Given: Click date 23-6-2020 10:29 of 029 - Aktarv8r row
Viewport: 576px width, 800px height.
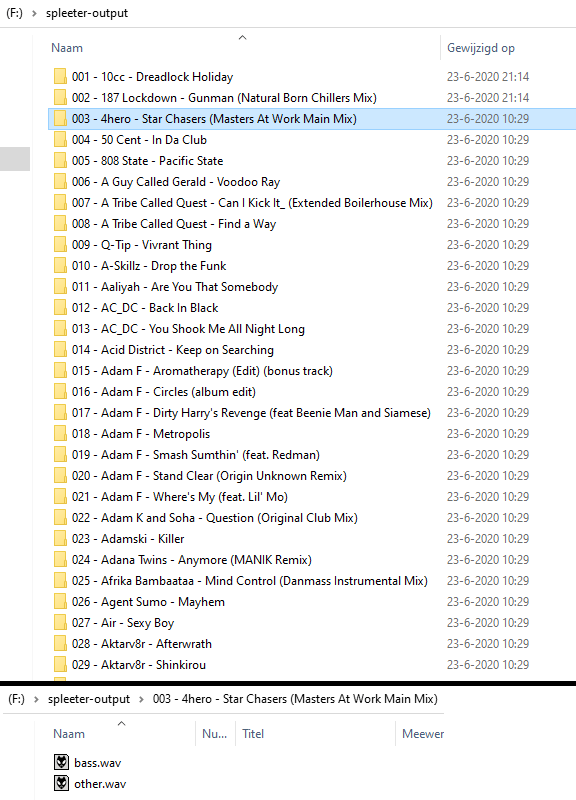Looking at the screenshot, I should point(488,664).
